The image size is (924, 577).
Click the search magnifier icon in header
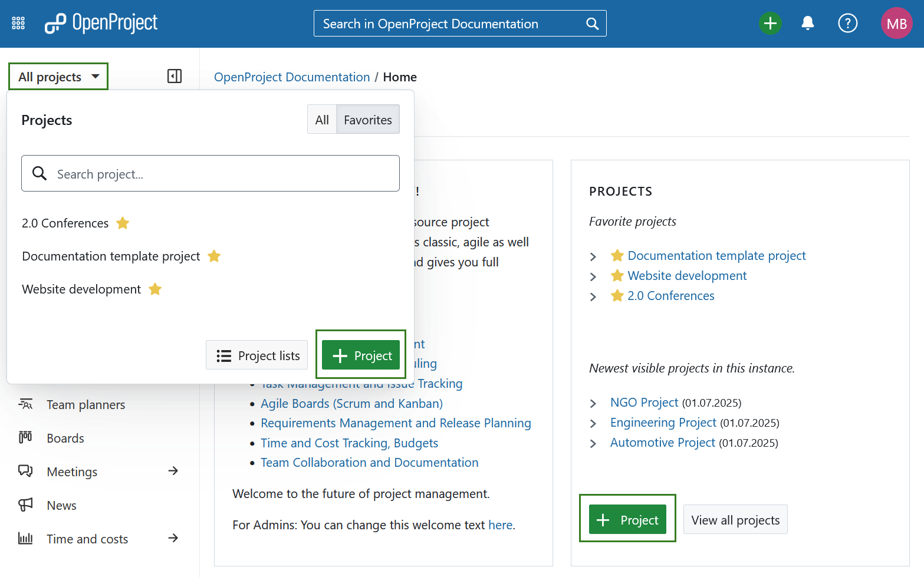click(x=592, y=24)
